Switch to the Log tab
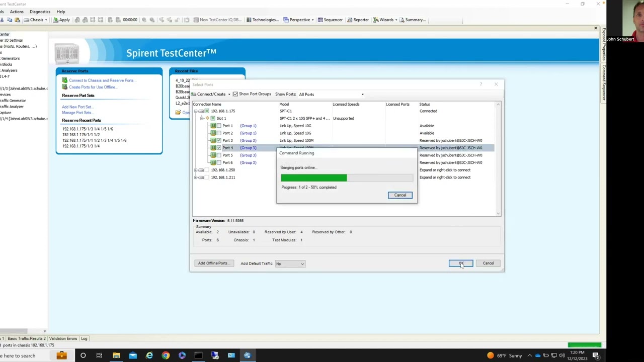 [84, 339]
